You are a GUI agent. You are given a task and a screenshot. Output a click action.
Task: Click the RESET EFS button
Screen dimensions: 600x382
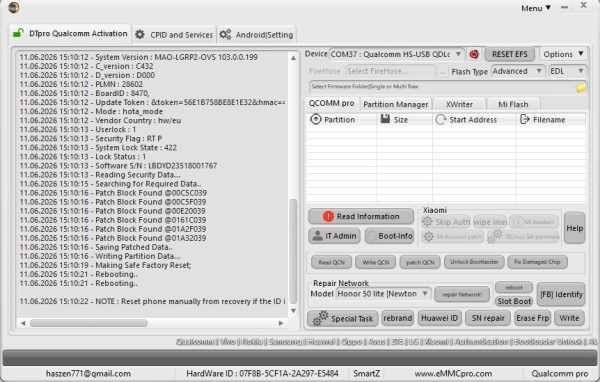[510, 54]
